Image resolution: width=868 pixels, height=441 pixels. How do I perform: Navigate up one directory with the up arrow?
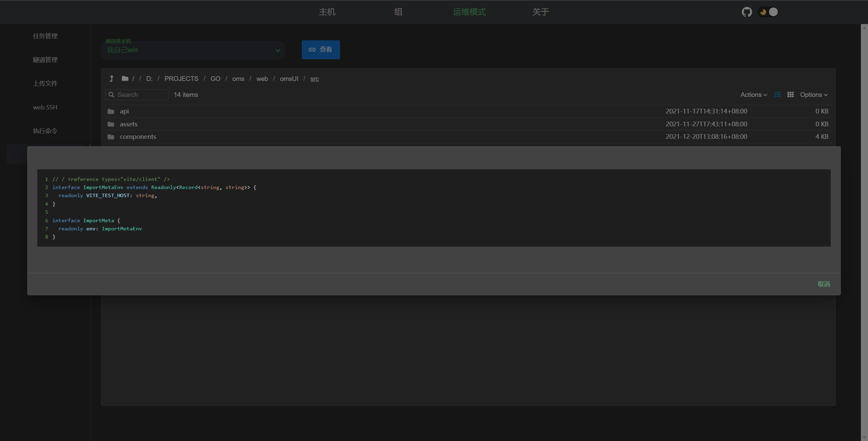coord(111,78)
